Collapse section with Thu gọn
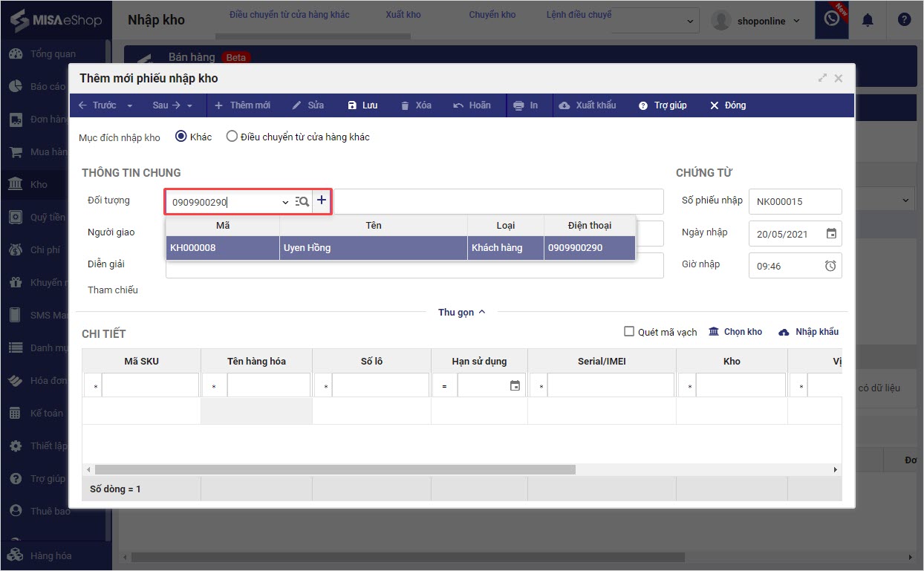Image resolution: width=924 pixels, height=571 pixels. click(x=461, y=312)
